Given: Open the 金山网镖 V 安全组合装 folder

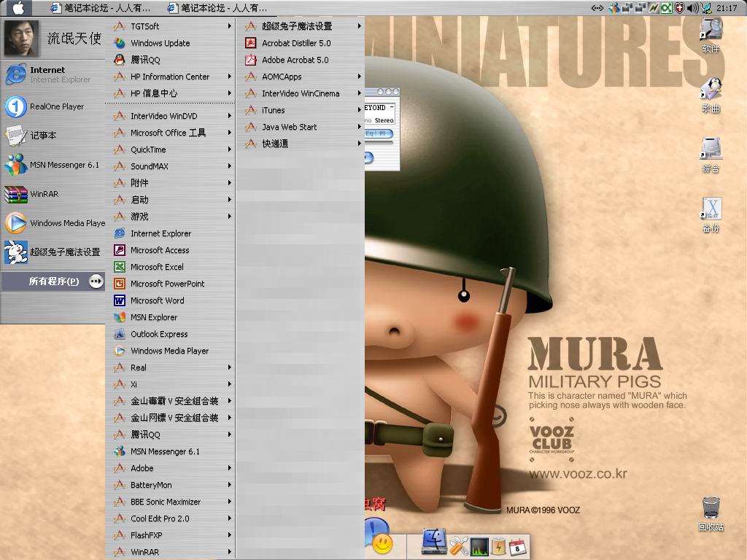Looking at the screenshot, I should (x=170, y=418).
